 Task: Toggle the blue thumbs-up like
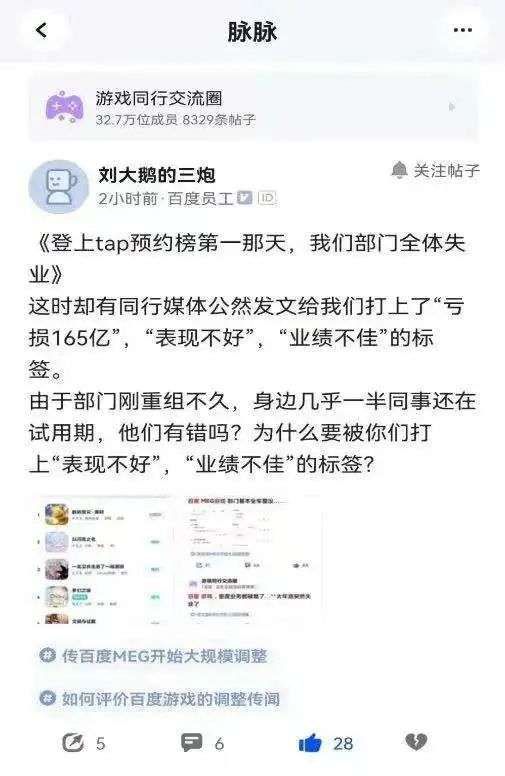[310, 743]
